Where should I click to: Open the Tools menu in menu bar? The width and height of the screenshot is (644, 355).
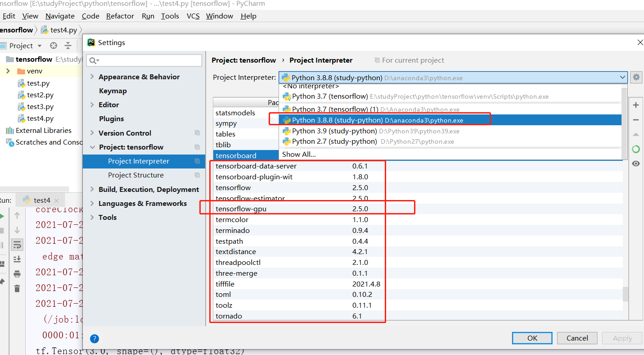coord(170,16)
